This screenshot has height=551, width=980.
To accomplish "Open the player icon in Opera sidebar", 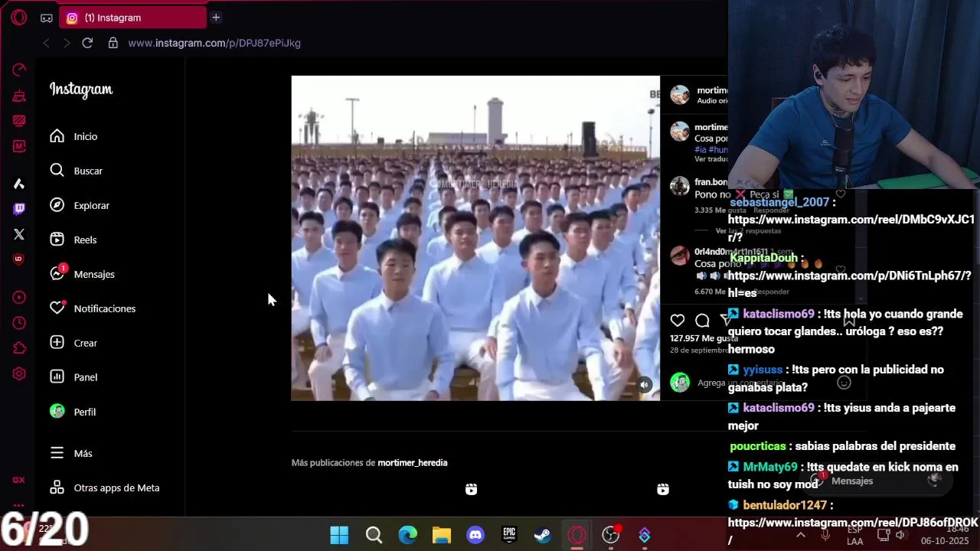I will point(19,298).
